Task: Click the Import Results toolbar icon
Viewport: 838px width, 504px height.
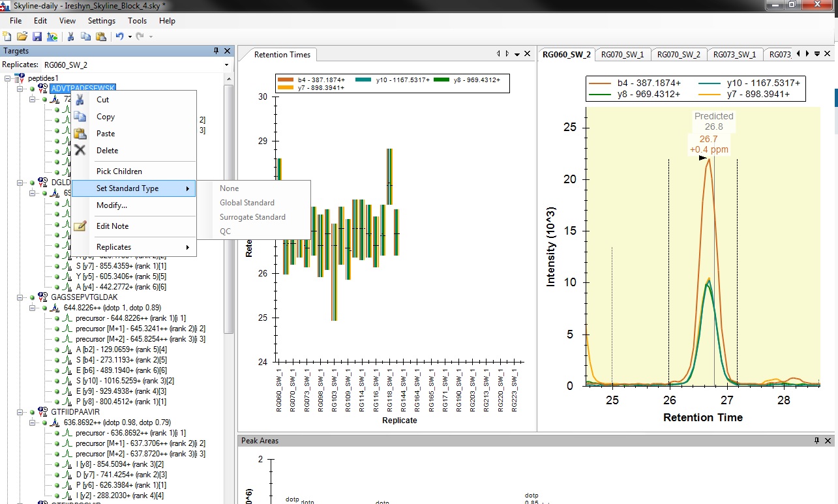Action: [x=52, y=37]
